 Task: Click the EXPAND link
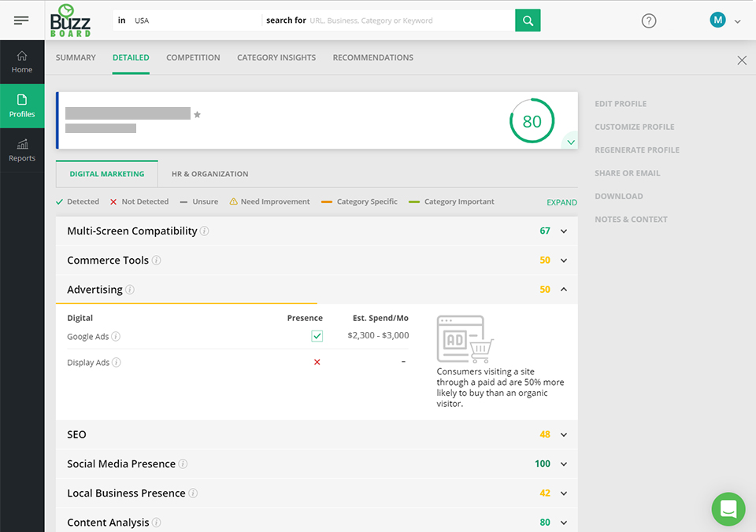(561, 202)
